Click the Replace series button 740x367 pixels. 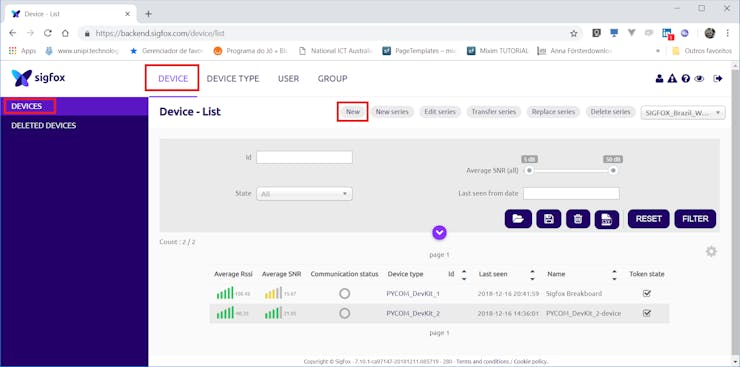tap(553, 112)
